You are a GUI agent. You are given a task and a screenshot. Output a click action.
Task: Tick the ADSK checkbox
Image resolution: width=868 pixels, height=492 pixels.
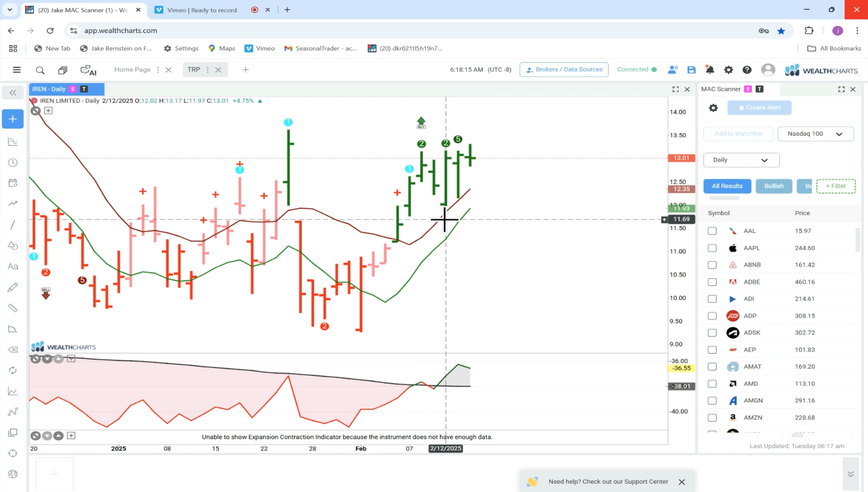712,333
